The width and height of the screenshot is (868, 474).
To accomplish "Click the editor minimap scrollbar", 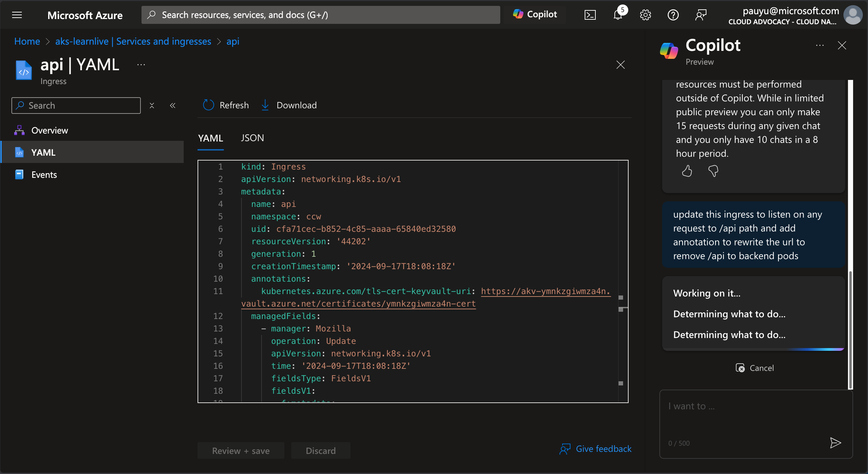I will click(623, 281).
